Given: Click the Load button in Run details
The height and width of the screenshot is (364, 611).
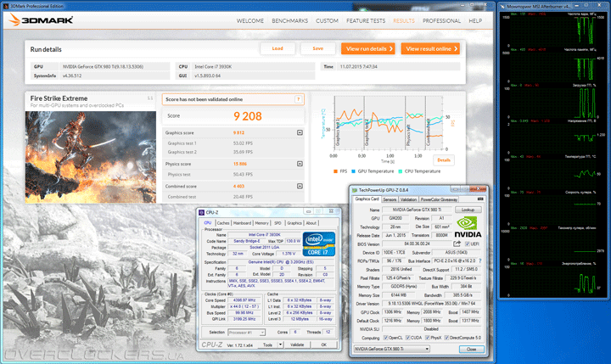Looking at the screenshot, I should point(277,48).
